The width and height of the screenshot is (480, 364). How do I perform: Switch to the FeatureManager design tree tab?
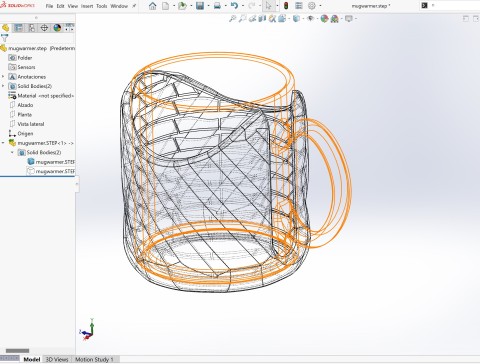coord(6,28)
